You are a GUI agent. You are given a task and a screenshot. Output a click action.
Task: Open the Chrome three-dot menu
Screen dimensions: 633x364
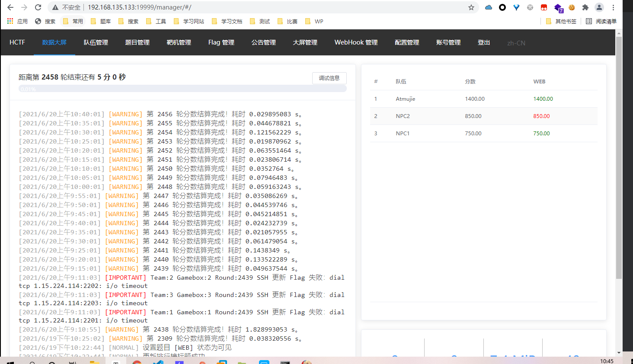(x=613, y=7)
